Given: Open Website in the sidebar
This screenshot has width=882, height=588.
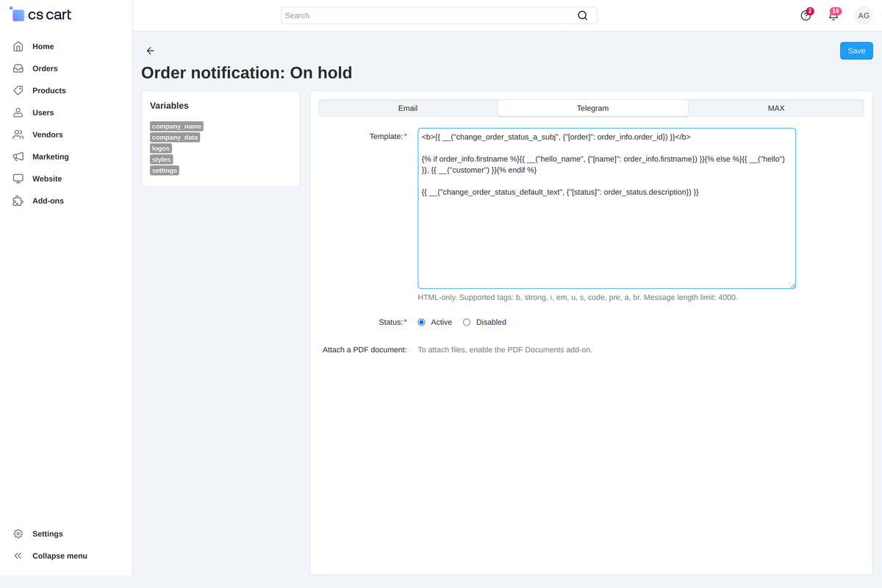Looking at the screenshot, I should [47, 179].
